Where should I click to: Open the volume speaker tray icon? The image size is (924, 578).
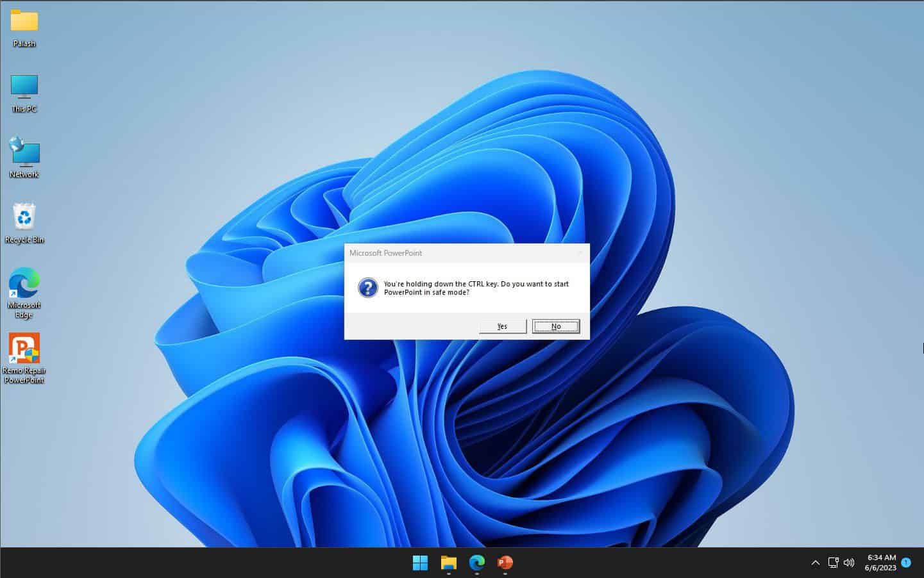point(849,563)
